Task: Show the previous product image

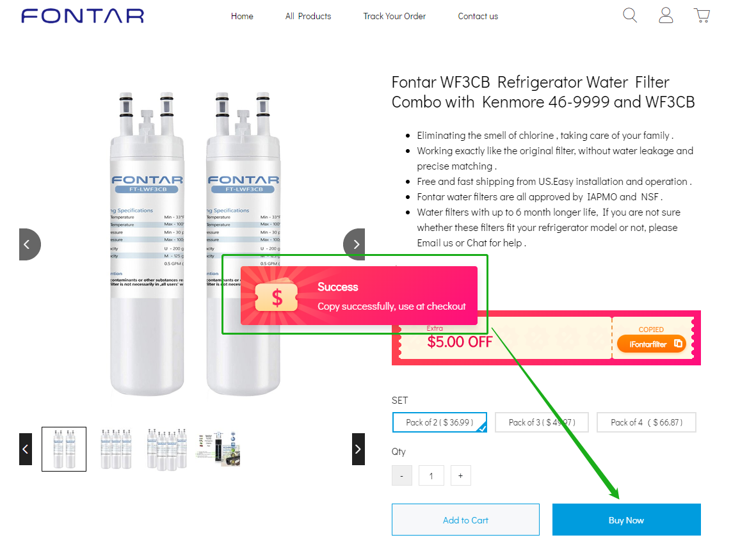Action: click(x=29, y=244)
